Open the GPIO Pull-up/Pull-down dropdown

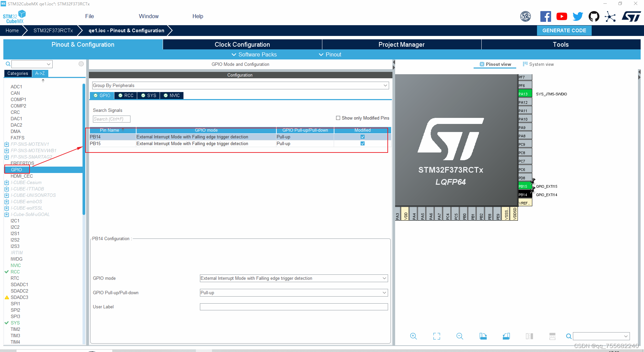click(294, 293)
